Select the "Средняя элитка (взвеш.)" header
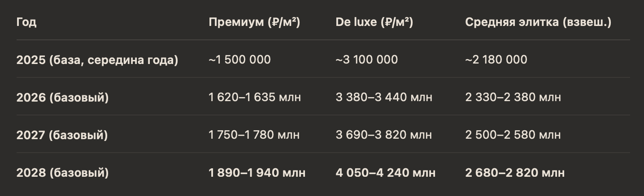This screenshot has width=644, height=196. (538, 22)
